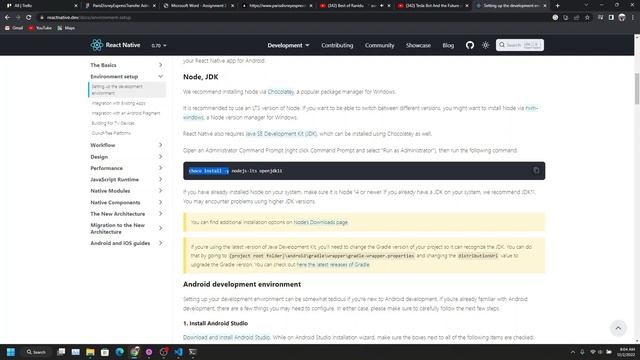Follow the Chocolatey link
640x360 pixels.
click(281, 92)
